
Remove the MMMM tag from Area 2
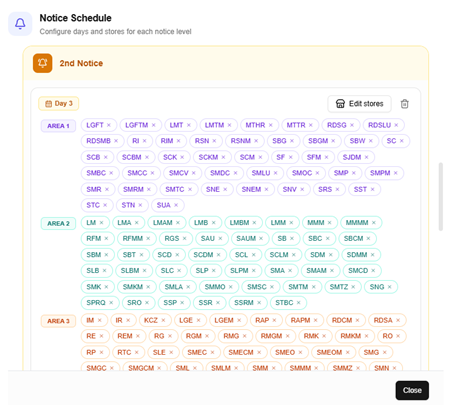374,222
